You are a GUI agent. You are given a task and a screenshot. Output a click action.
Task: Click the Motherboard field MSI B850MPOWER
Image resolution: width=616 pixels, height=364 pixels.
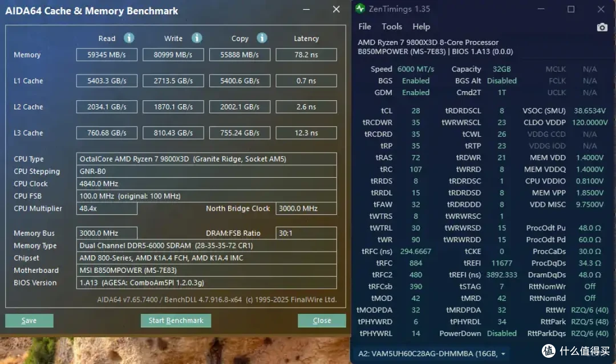coord(206,270)
